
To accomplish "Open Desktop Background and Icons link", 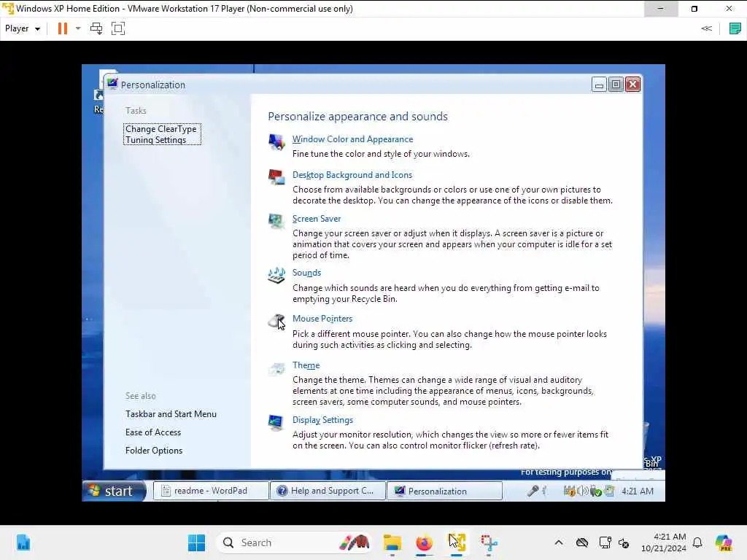I will (x=352, y=175).
